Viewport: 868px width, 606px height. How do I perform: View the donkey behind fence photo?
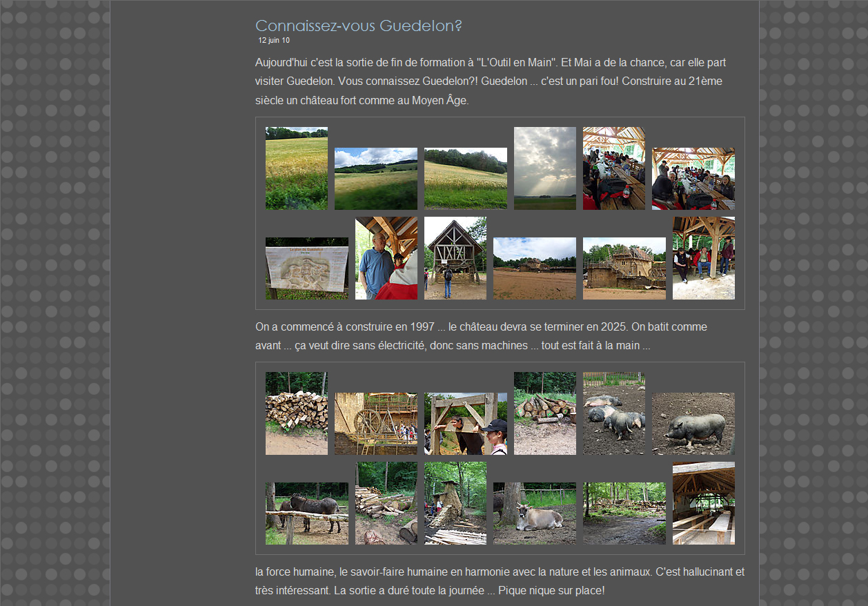(x=306, y=513)
